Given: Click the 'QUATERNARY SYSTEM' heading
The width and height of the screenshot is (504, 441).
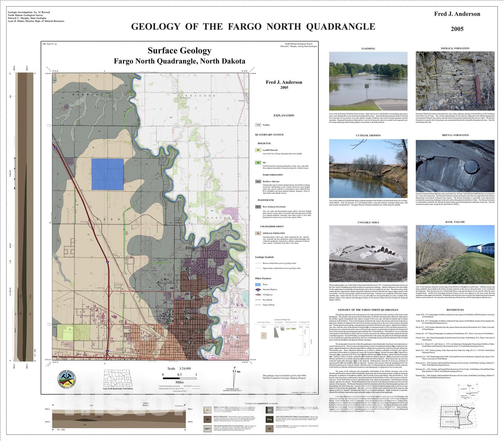Looking at the screenshot, I should coord(269,135).
